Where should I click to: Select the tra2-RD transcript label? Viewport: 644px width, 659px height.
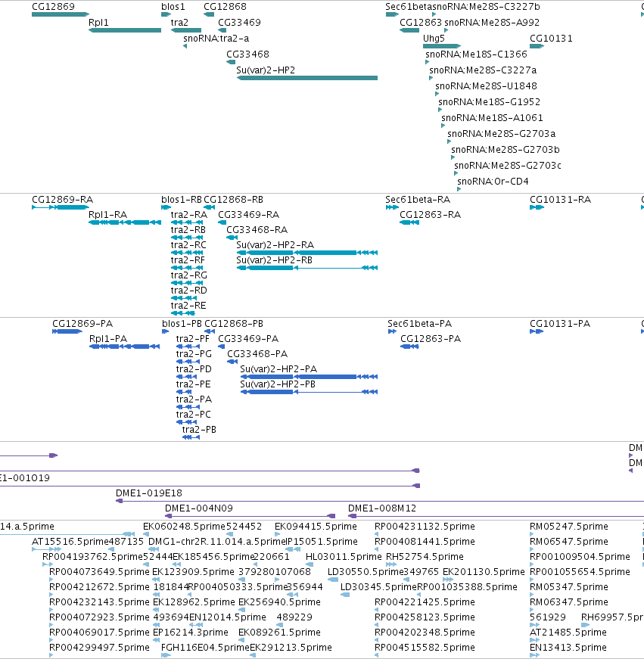(x=189, y=291)
